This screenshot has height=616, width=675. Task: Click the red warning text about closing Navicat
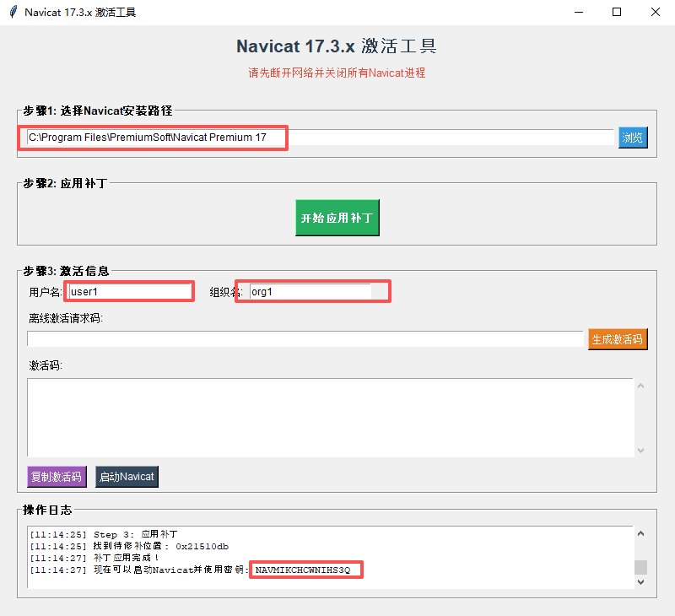click(x=337, y=73)
